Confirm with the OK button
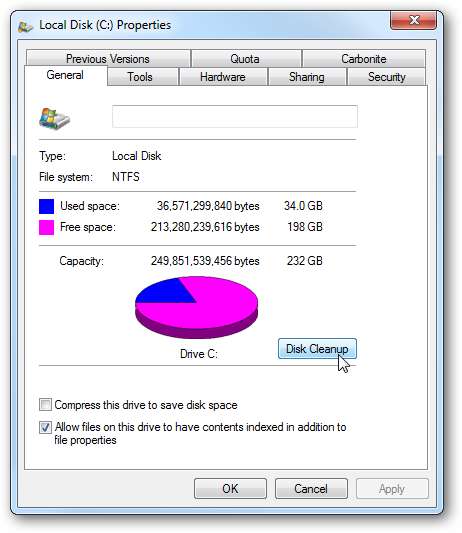The width and height of the screenshot is (462, 533). (230, 489)
